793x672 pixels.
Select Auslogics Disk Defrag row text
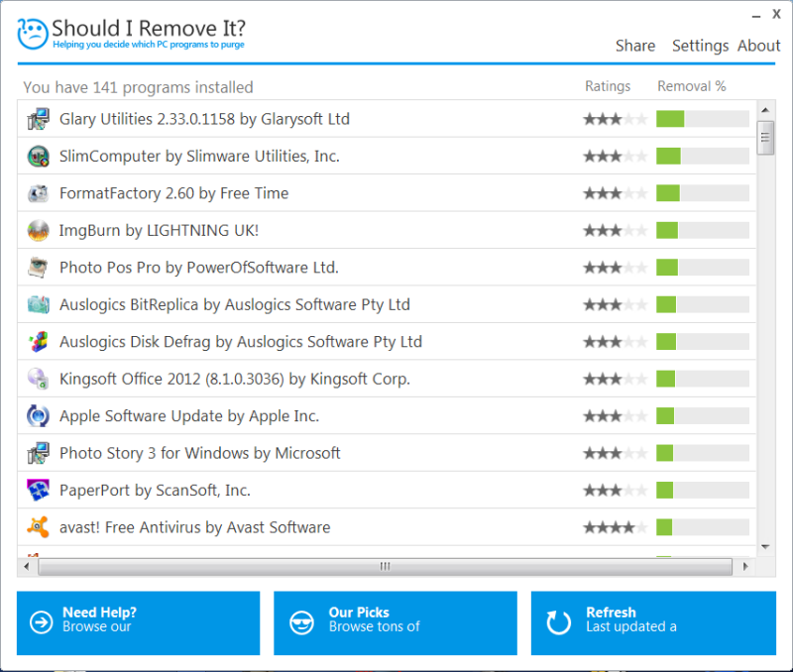[241, 342]
